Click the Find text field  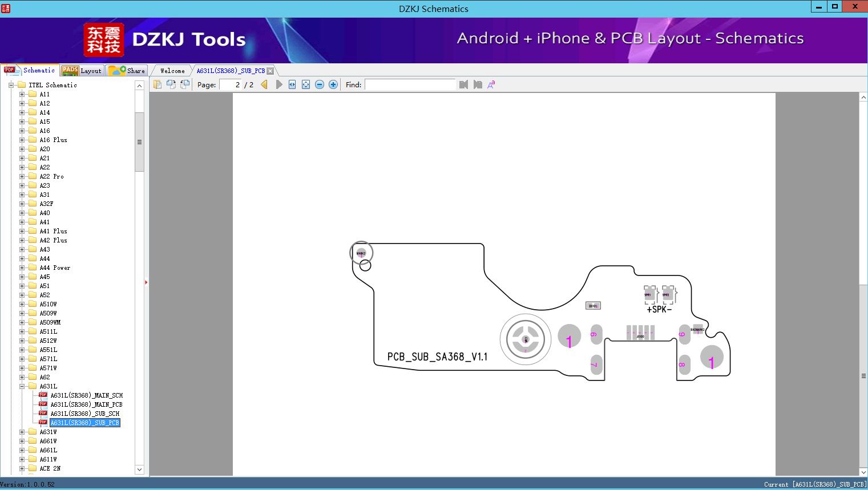(410, 84)
